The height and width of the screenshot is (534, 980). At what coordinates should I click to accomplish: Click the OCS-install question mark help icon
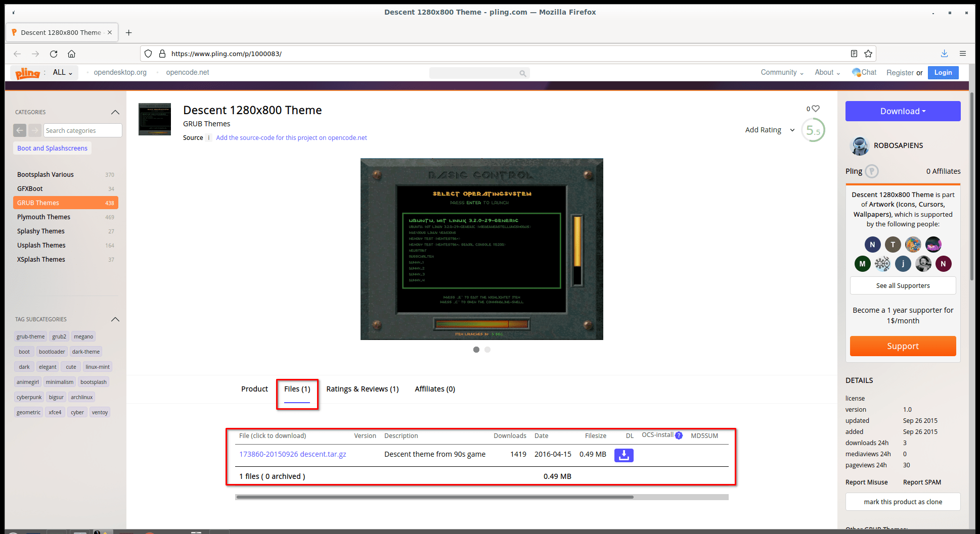679,435
